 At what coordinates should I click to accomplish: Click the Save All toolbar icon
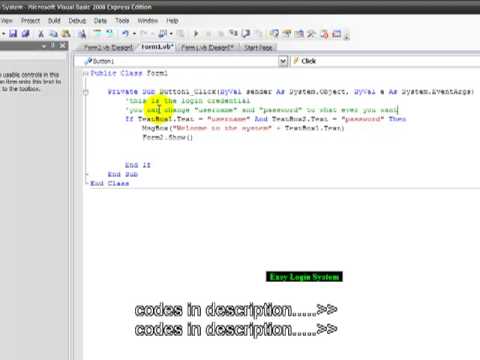pos(26,34)
